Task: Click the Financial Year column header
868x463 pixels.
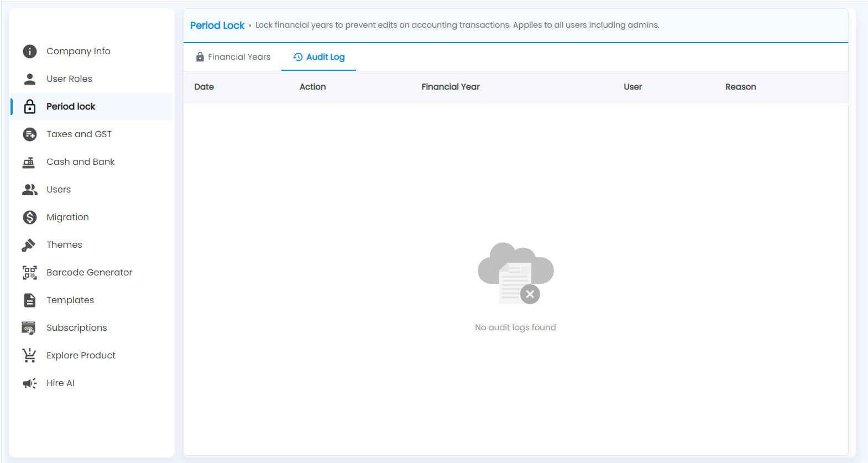Action: pos(451,87)
